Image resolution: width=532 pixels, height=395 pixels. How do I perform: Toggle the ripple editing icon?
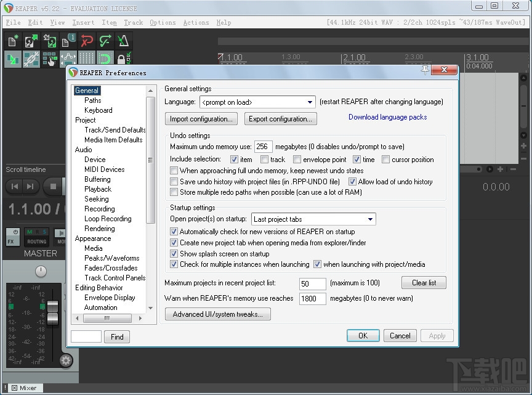(x=49, y=59)
